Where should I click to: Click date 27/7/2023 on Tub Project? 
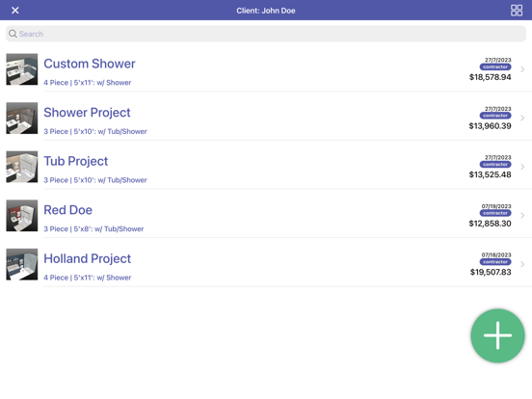pyautogui.click(x=497, y=158)
